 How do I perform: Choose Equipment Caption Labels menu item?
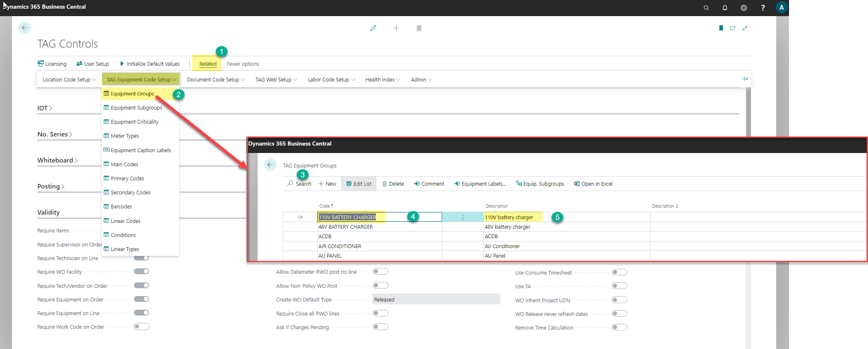pyautogui.click(x=140, y=150)
